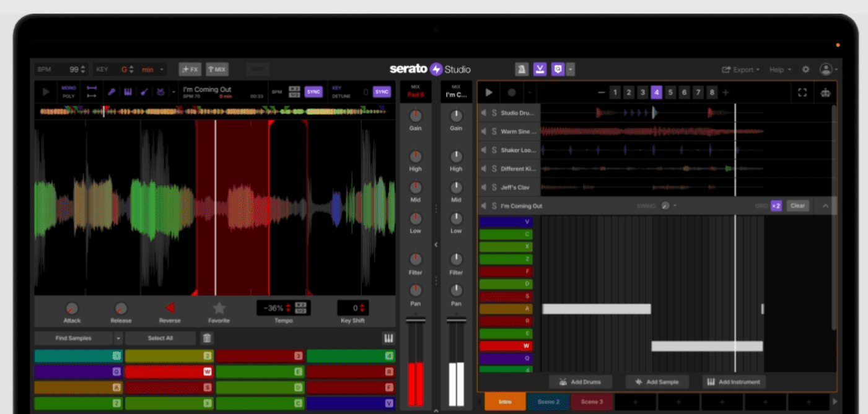Viewport: 868px width, 414px height.
Task: Expand the Find Samples dropdown arrow
Action: (x=118, y=339)
